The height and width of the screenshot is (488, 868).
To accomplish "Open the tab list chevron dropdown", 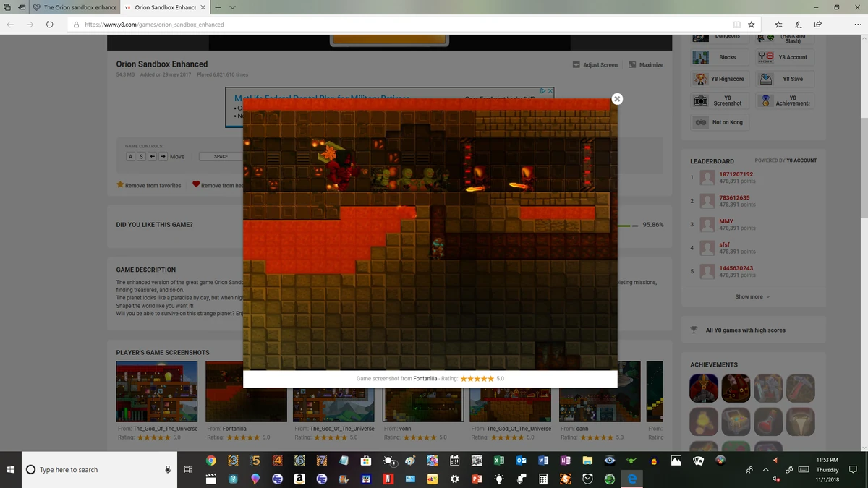I will (230, 7).
